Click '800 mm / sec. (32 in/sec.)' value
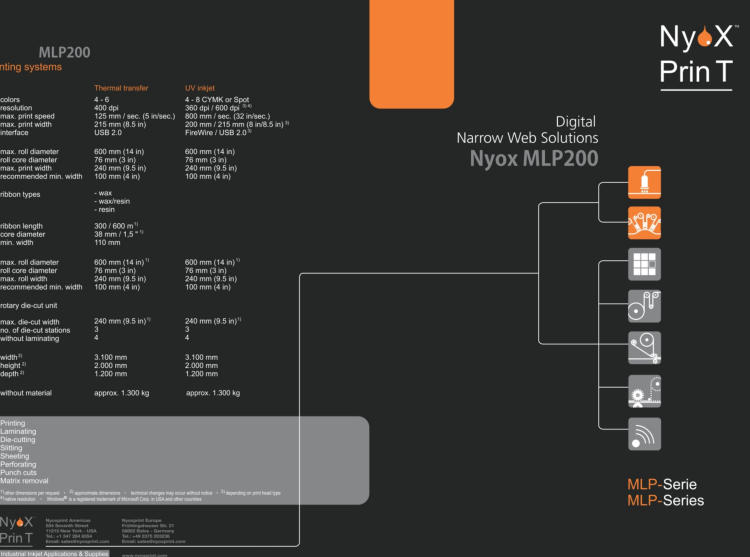750x557 pixels. pyautogui.click(x=227, y=116)
